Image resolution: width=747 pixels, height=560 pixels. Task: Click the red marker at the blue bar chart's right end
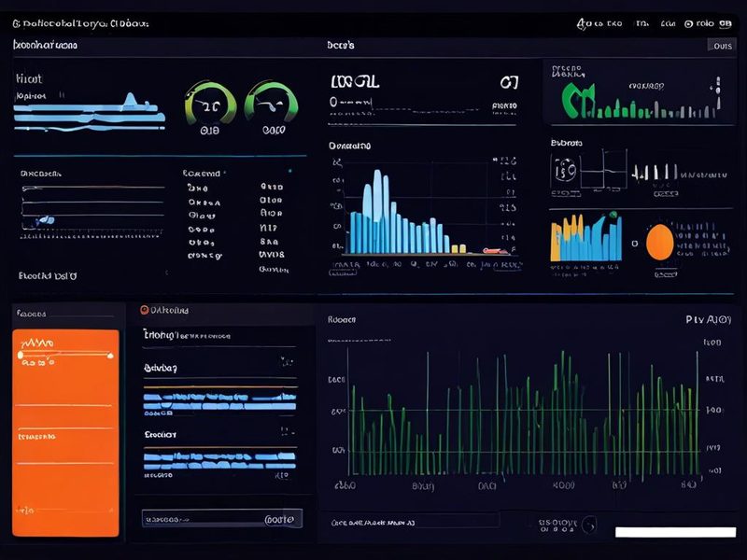coord(495,250)
